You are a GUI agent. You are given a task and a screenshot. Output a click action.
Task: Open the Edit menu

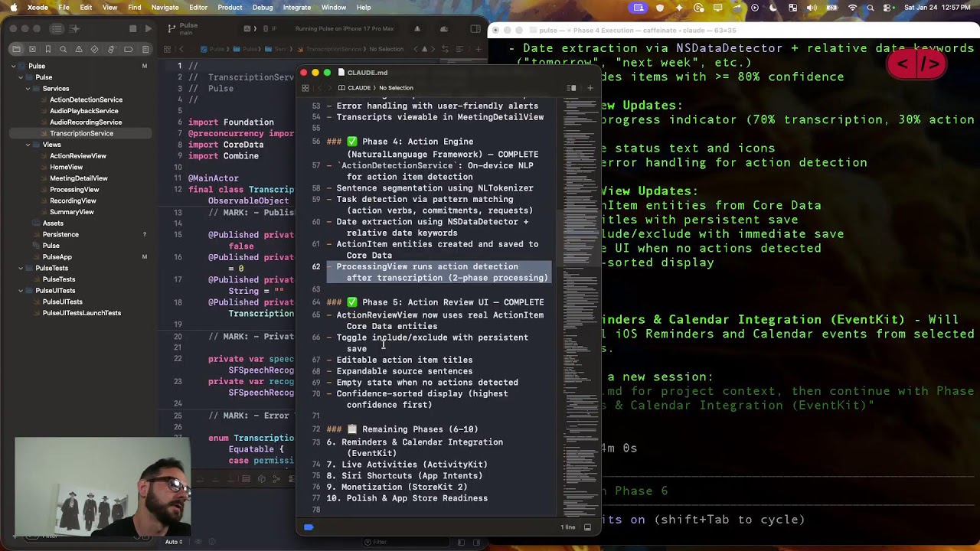pyautogui.click(x=86, y=8)
